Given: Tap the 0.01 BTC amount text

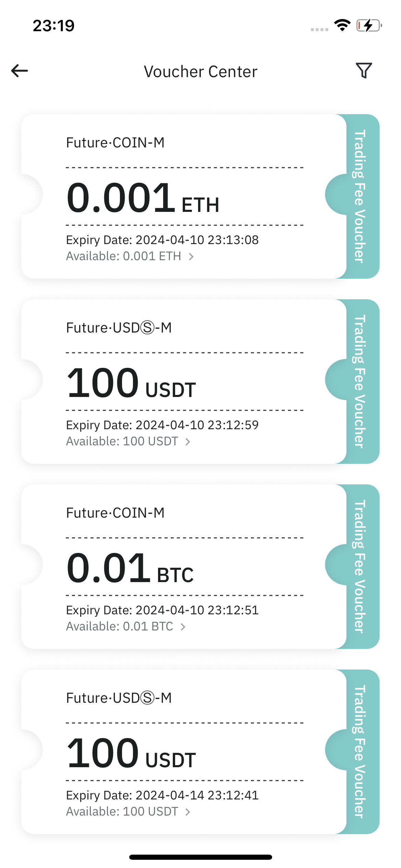Looking at the screenshot, I should (130, 568).
